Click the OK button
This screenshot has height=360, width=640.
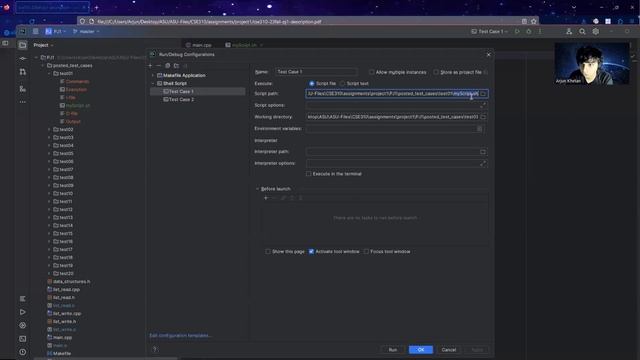[x=421, y=350]
